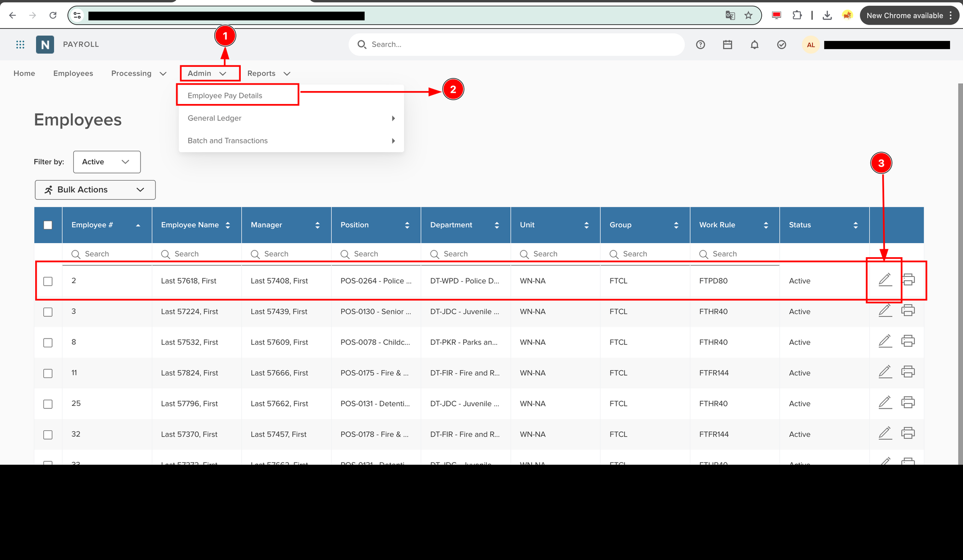Check the box for employee 2
This screenshot has height=560, width=963.
point(48,281)
